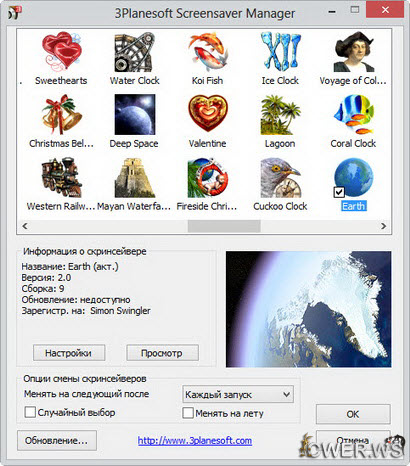The width and height of the screenshot is (410, 466).
Task: Select the Lagoon palm tree icon
Action: 280,115
